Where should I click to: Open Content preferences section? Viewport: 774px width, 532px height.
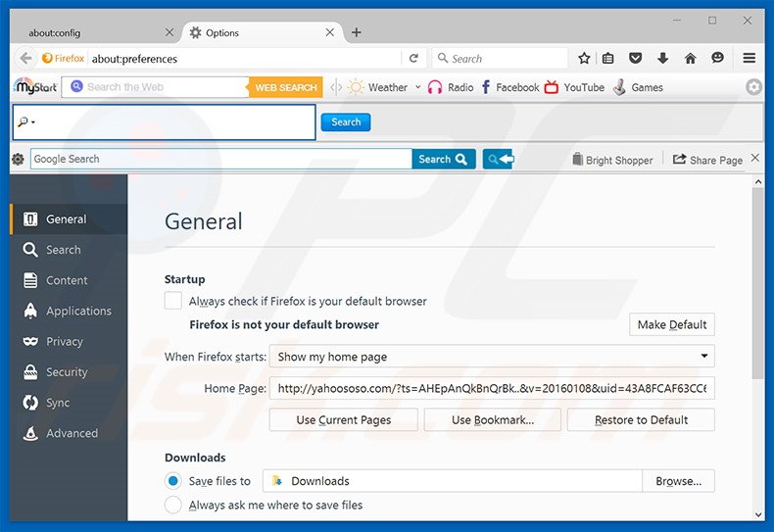point(69,280)
